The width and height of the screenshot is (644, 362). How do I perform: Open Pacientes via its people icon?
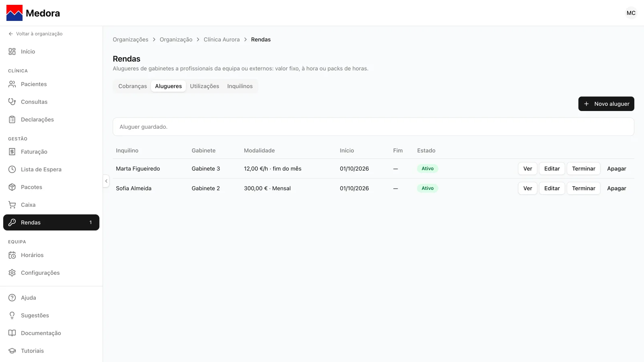(12, 84)
